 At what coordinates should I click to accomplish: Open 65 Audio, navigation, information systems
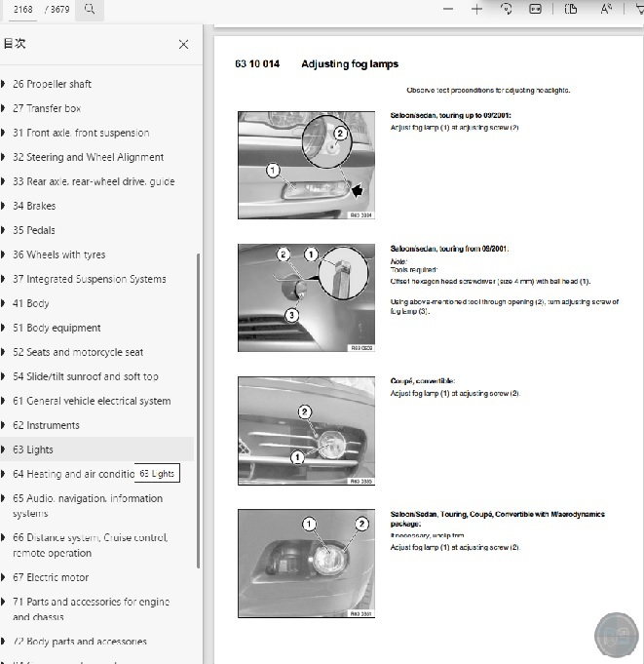click(x=88, y=506)
